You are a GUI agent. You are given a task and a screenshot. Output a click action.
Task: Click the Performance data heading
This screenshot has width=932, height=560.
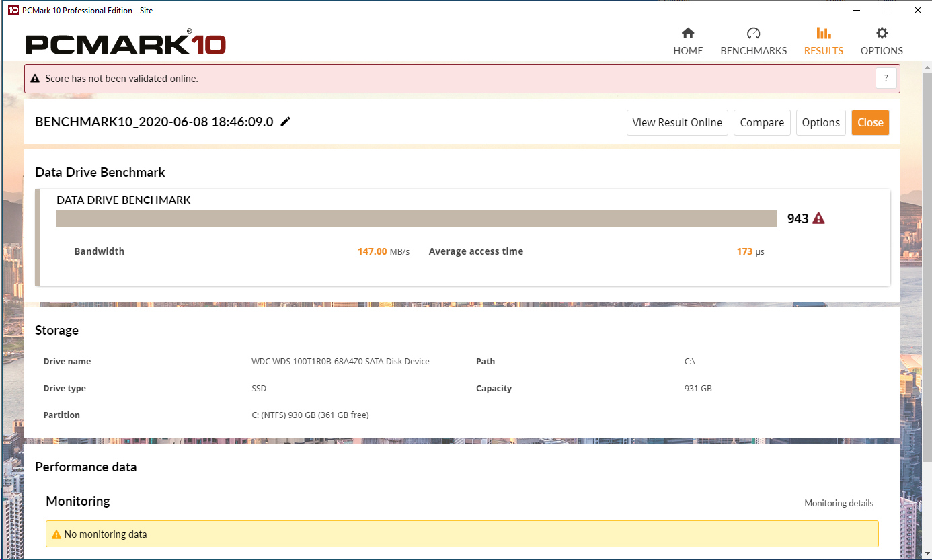click(86, 467)
